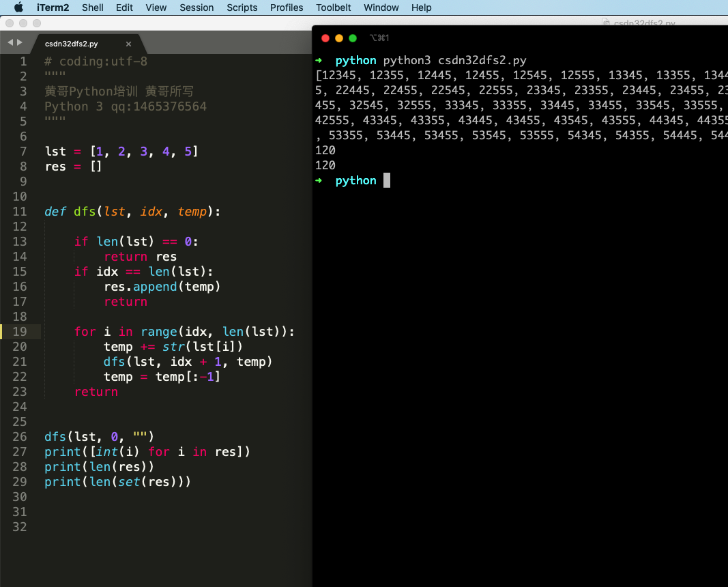
Task: Go to previous tab with left arrow
Action: [x=11, y=42]
